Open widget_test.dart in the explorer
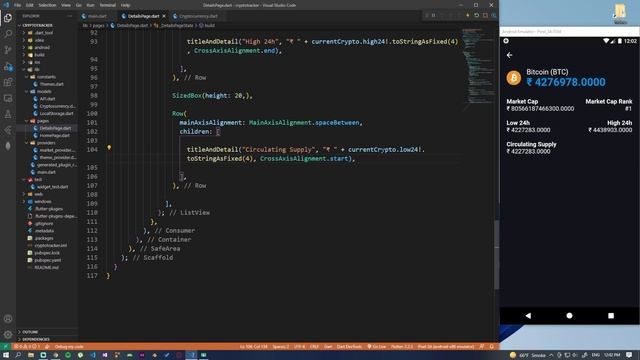Screen dimensions: 640x360 (x=52, y=187)
